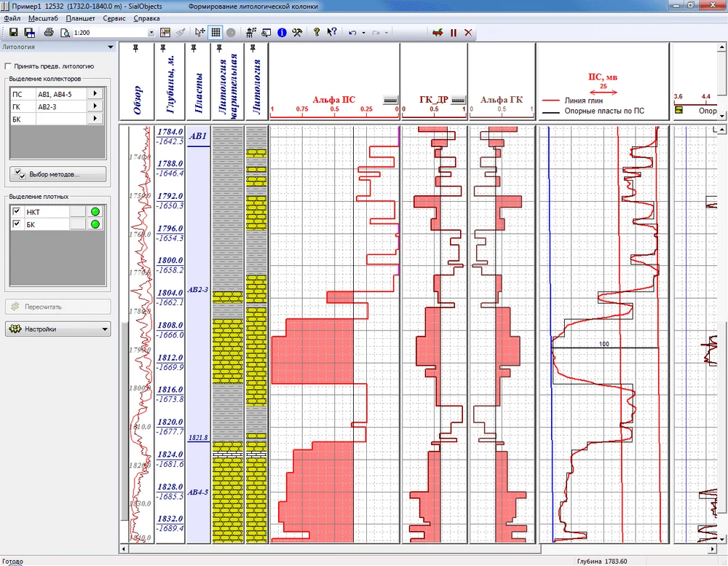Screen dimensions: 728x566
Task: Expand the arrow for the ПС collectors row
Action: [95, 94]
